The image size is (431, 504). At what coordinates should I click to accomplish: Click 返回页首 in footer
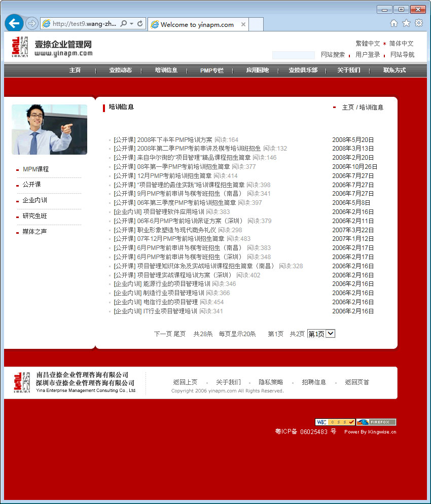pos(357,382)
